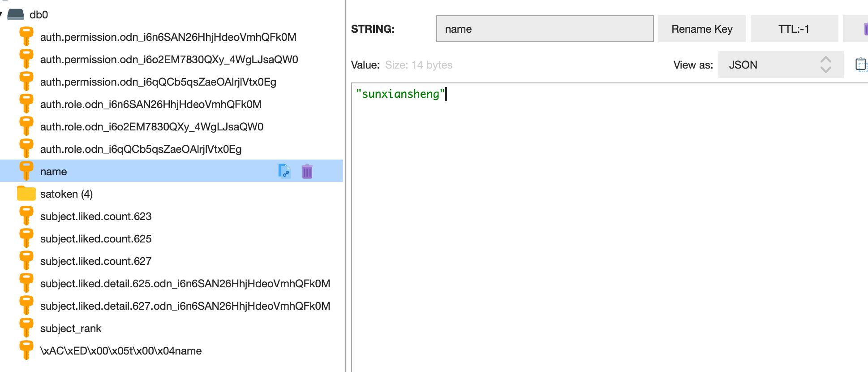Open the View as JSON dropdown
The height and width of the screenshot is (372, 868).
(780, 65)
